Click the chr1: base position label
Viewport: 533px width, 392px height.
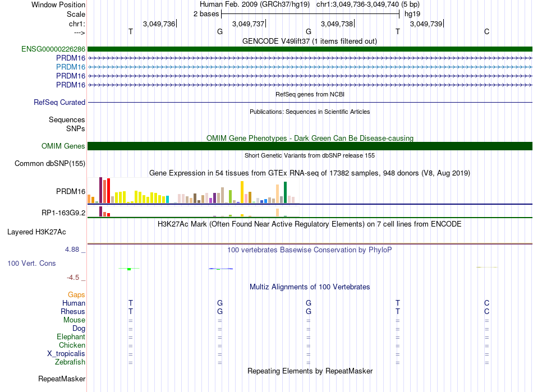(77, 24)
